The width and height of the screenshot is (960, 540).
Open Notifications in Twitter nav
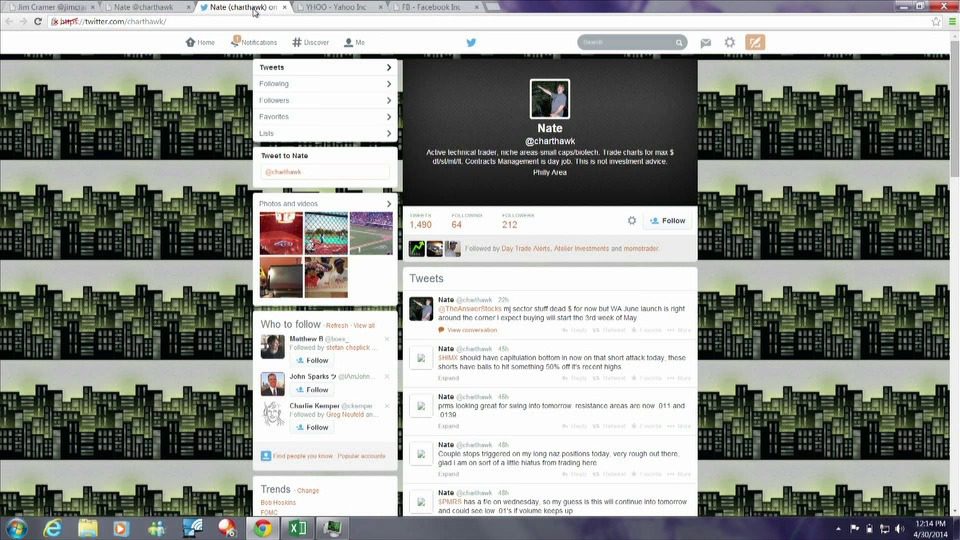[254, 42]
